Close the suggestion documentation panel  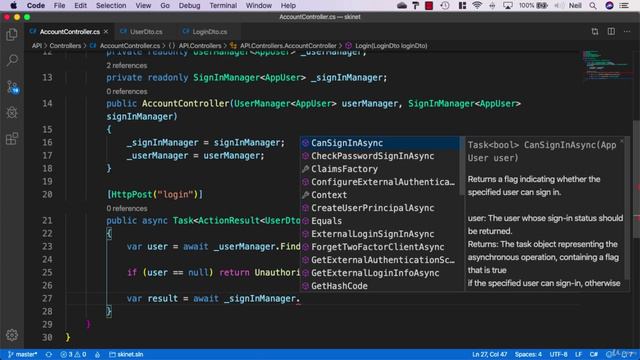tap(622, 141)
